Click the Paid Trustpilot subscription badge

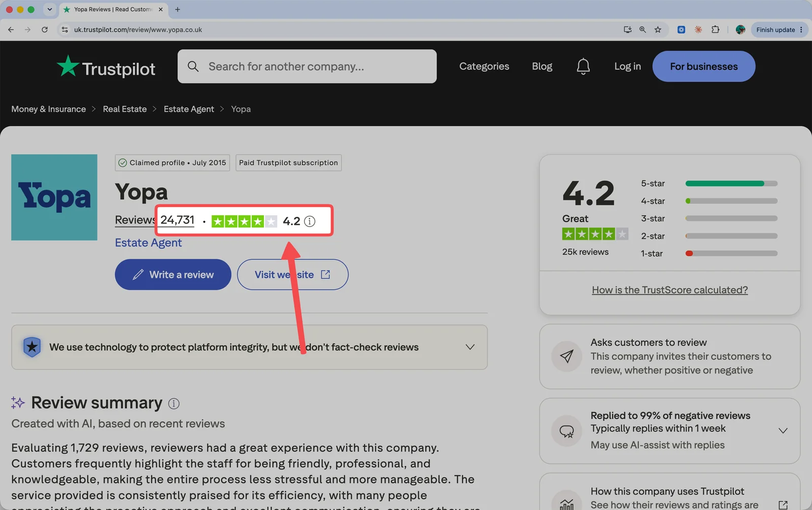pos(288,163)
